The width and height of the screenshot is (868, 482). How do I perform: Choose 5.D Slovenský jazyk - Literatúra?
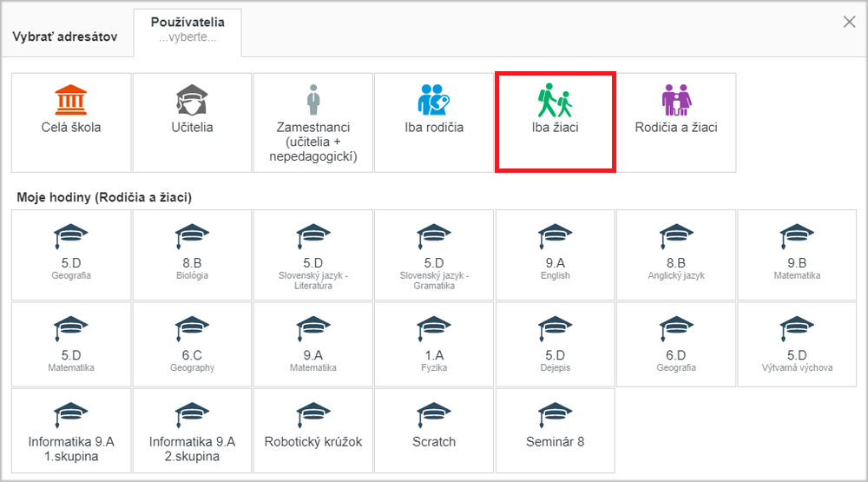[313, 254]
